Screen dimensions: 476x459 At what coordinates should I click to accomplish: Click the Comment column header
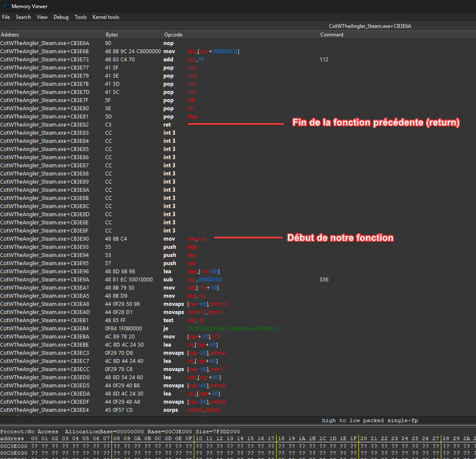(397, 35)
